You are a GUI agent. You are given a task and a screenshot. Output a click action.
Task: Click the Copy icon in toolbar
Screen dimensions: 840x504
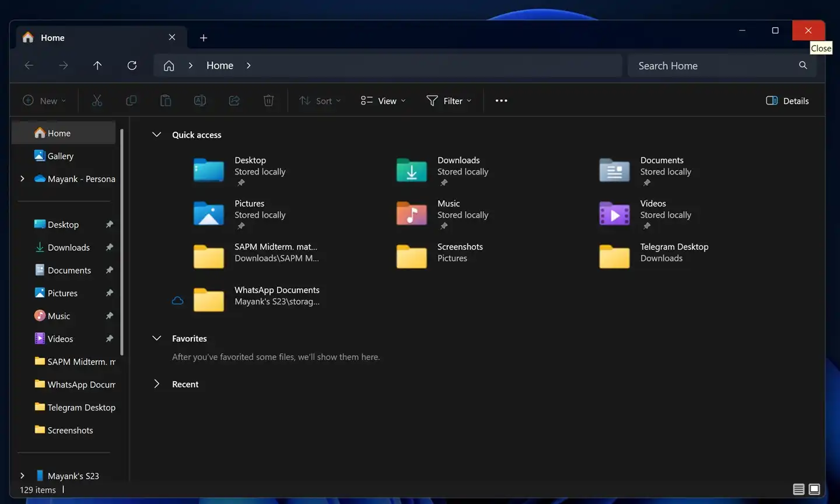[131, 100]
